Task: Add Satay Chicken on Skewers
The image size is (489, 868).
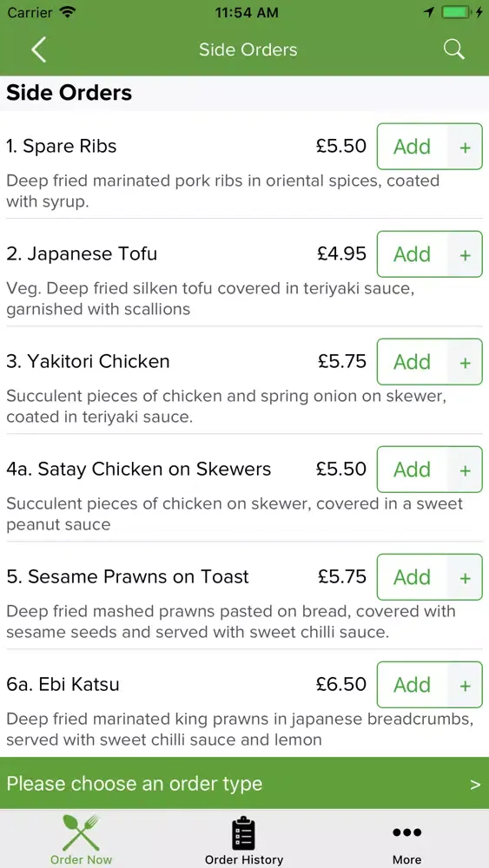Action: [x=412, y=470]
